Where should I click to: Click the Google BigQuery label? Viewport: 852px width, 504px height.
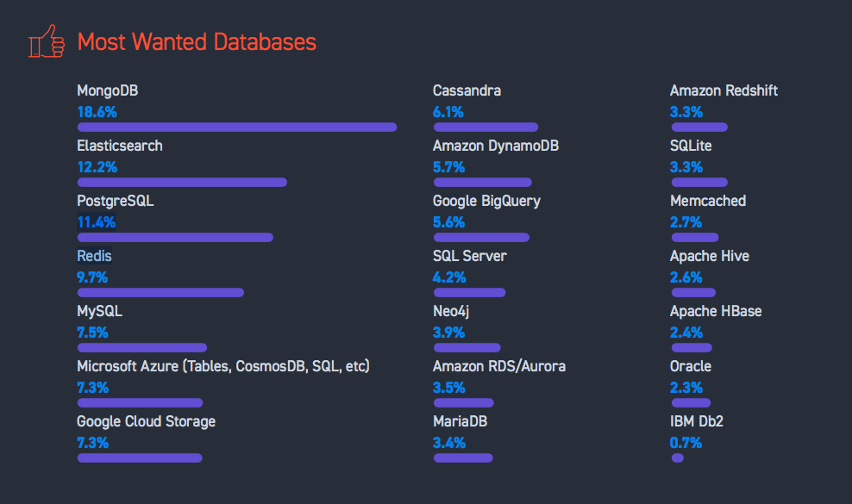486,201
